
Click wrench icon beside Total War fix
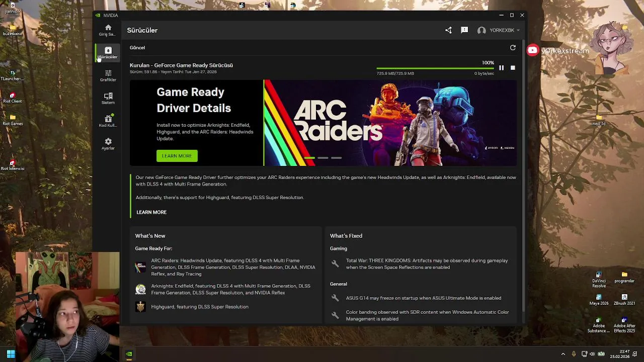click(x=335, y=263)
